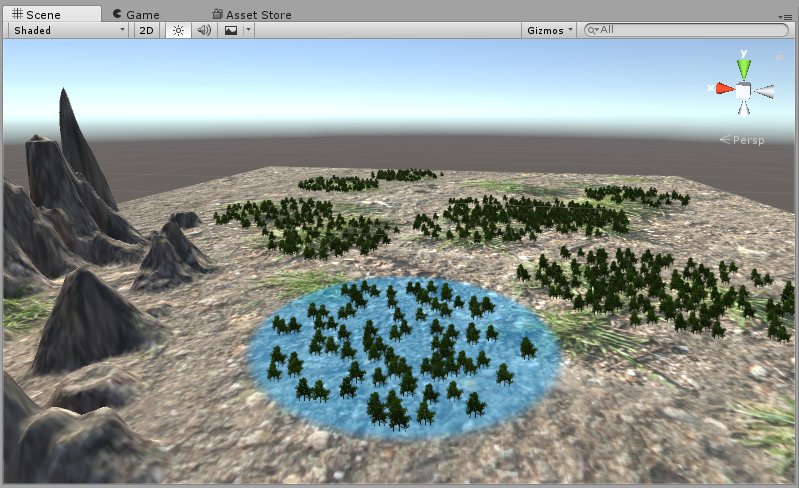Viewport: 799px width, 488px height.
Task: Click the center cube of orientation gizmo
Action: coord(744,91)
